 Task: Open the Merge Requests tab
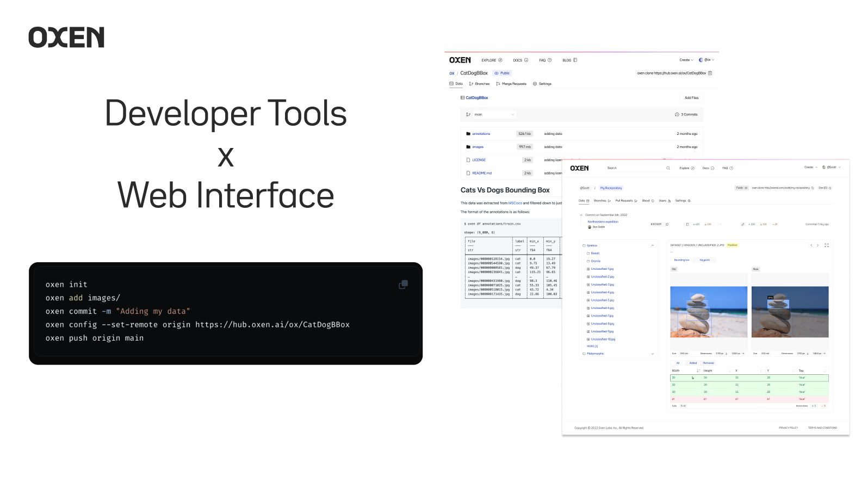point(511,84)
